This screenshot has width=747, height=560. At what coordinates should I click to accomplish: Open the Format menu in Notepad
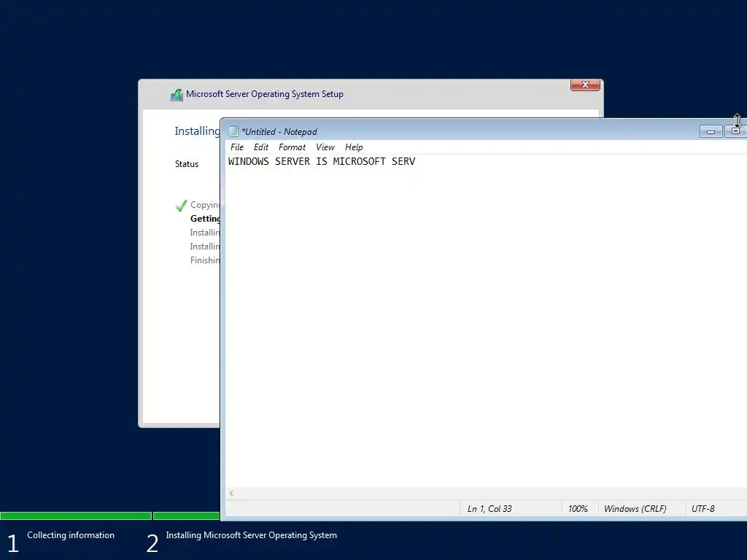(x=292, y=147)
